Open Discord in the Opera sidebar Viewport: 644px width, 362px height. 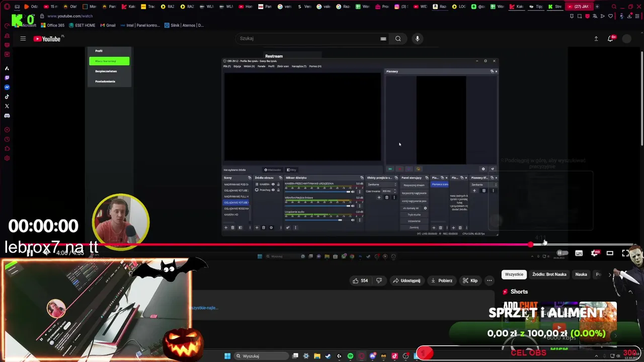pyautogui.click(x=7, y=116)
